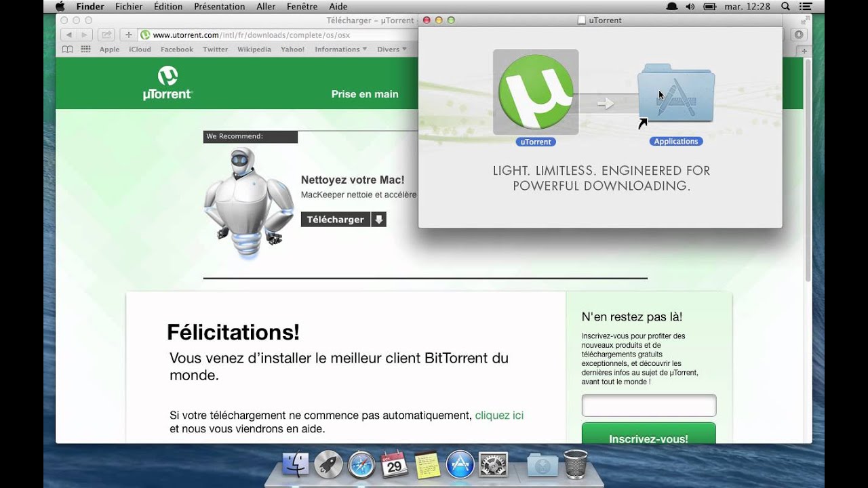Screen dimensions: 868x488
Task: Open the Aide menu
Action: [338, 7]
